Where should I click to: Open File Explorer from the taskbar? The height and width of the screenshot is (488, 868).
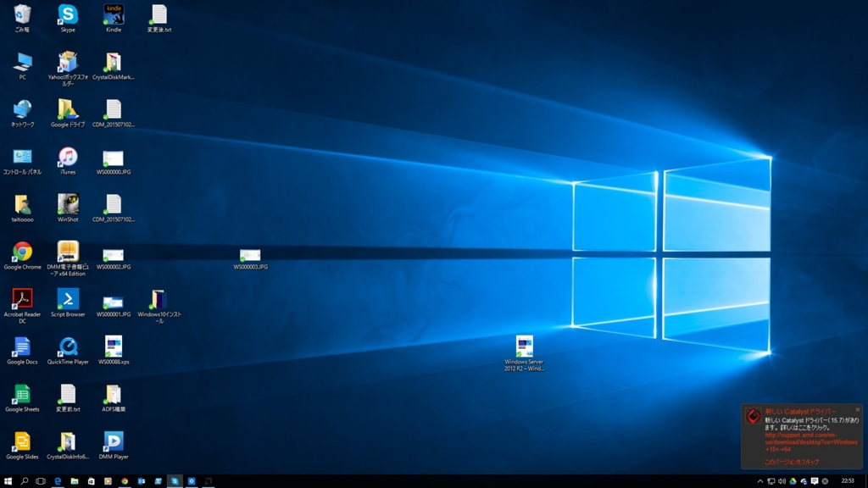coord(75,481)
